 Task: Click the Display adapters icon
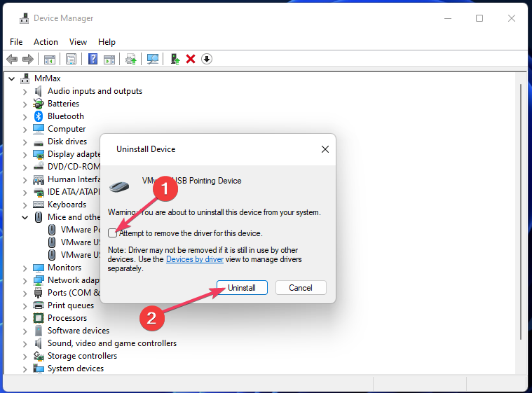click(x=39, y=155)
